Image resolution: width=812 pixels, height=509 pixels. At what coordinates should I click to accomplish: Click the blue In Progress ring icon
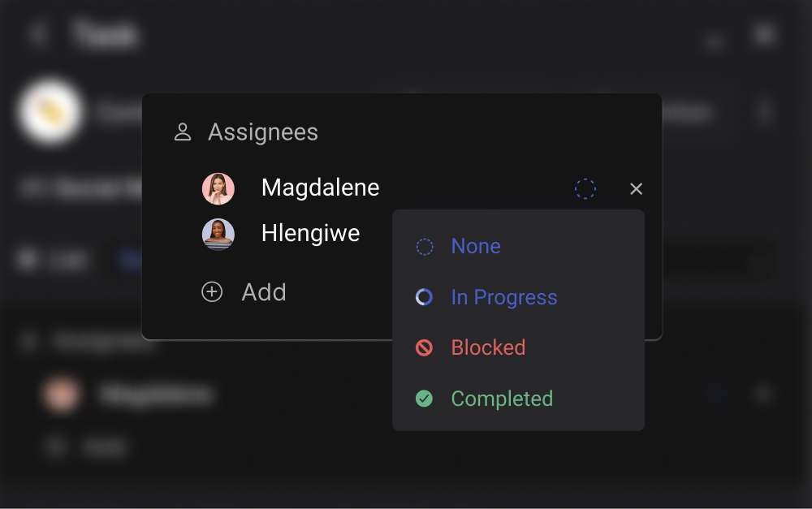click(x=423, y=297)
